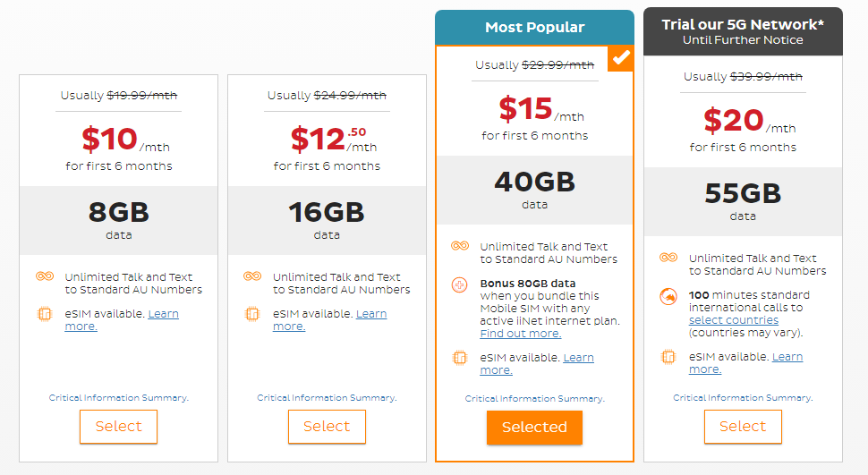This screenshot has width=868, height=475.
Task: Click infinity icon on the 16GB plan
Action: coord(251,277)
